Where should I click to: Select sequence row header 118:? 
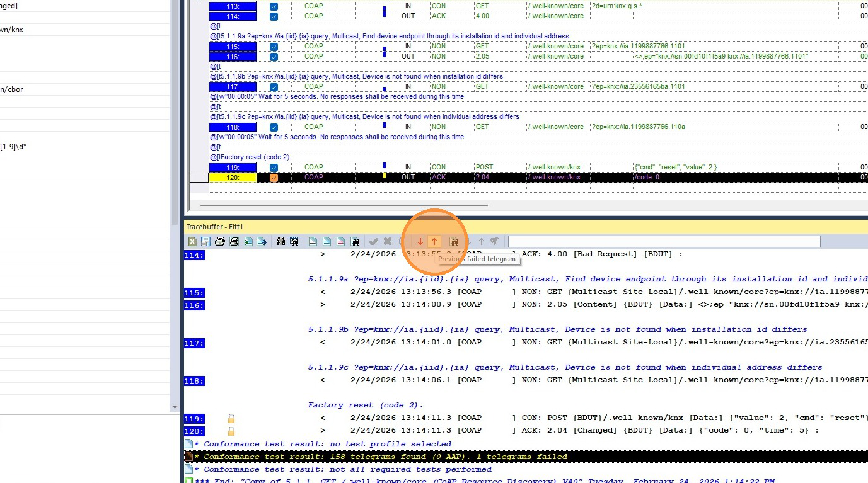coord(233,127)
